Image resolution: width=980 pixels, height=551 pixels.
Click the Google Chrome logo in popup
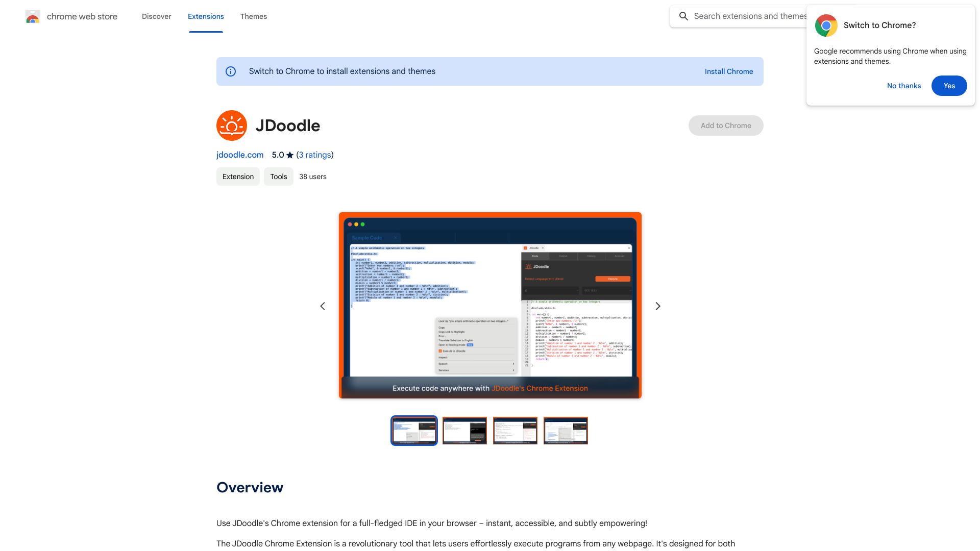[825, 25]
